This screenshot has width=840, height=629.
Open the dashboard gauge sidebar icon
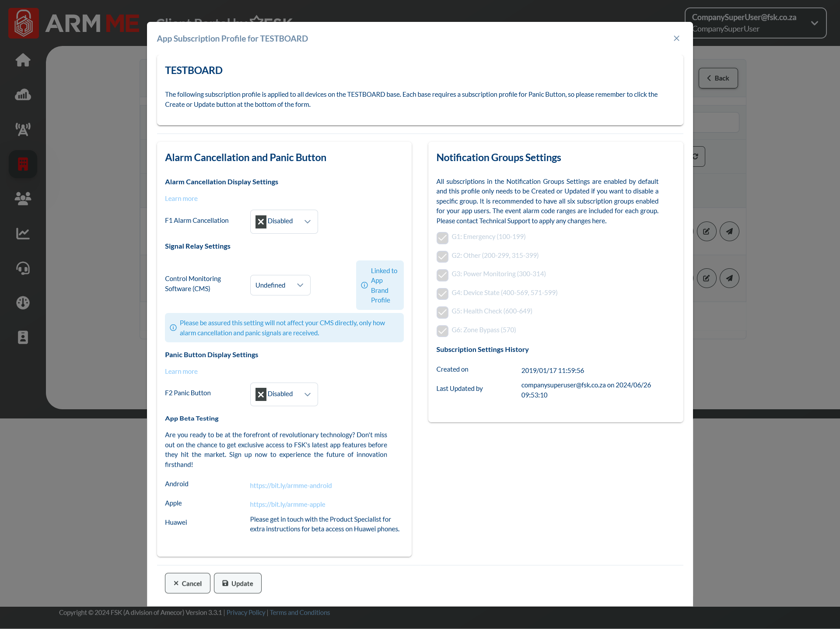(x=23, y=302)
